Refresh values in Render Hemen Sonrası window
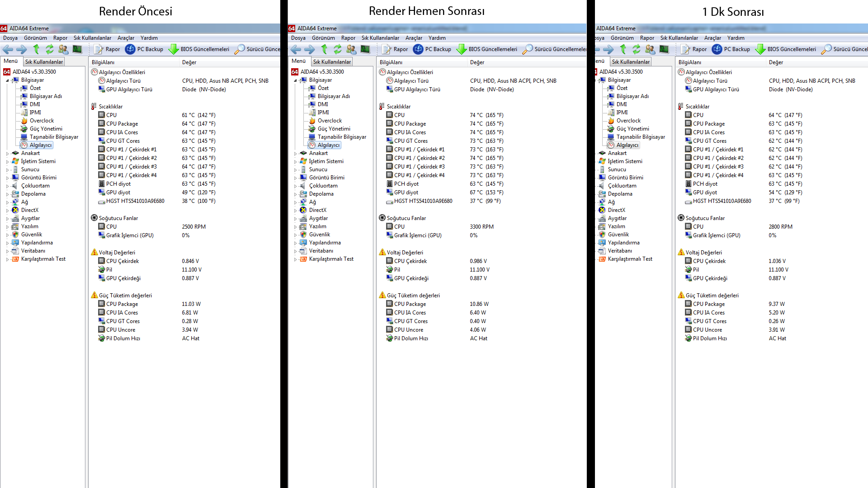The image size is (868, 488). [337, 49]
